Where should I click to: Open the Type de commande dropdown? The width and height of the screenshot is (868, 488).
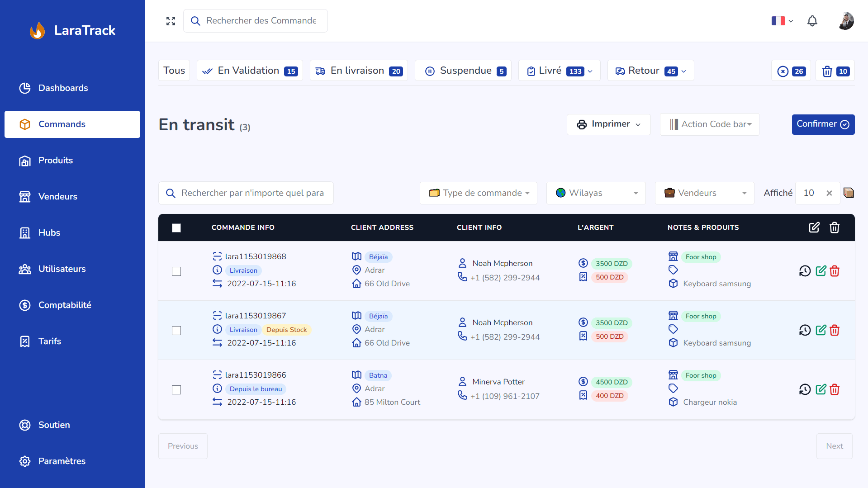[x=478, y=193]
